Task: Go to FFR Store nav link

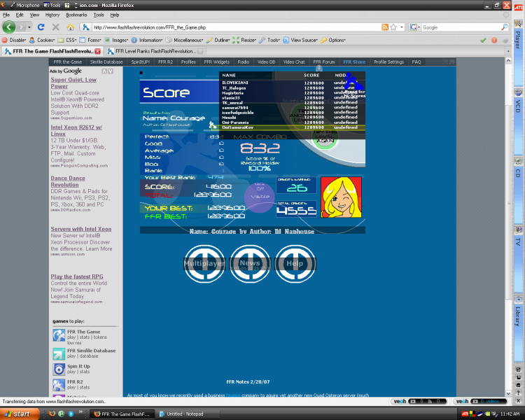Action: coord(354,62)
